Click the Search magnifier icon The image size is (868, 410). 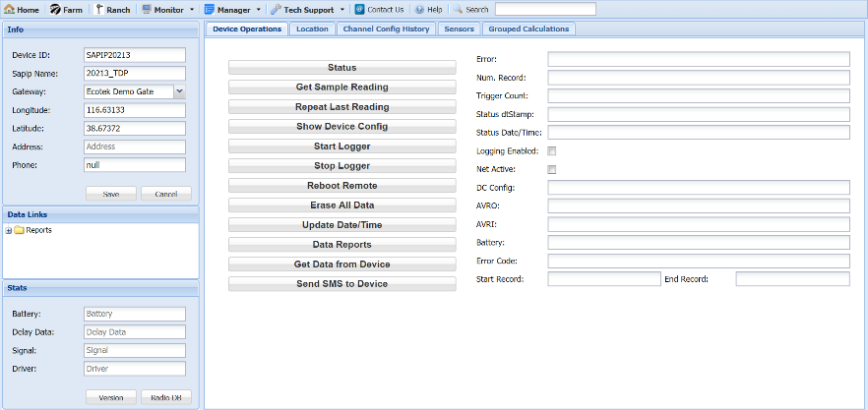459,9
